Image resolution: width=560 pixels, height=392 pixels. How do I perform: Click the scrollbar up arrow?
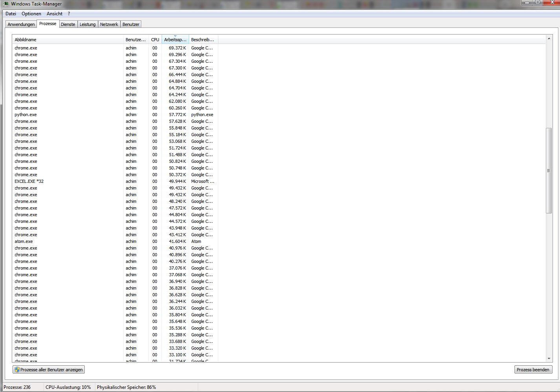(x=549, y=38)
